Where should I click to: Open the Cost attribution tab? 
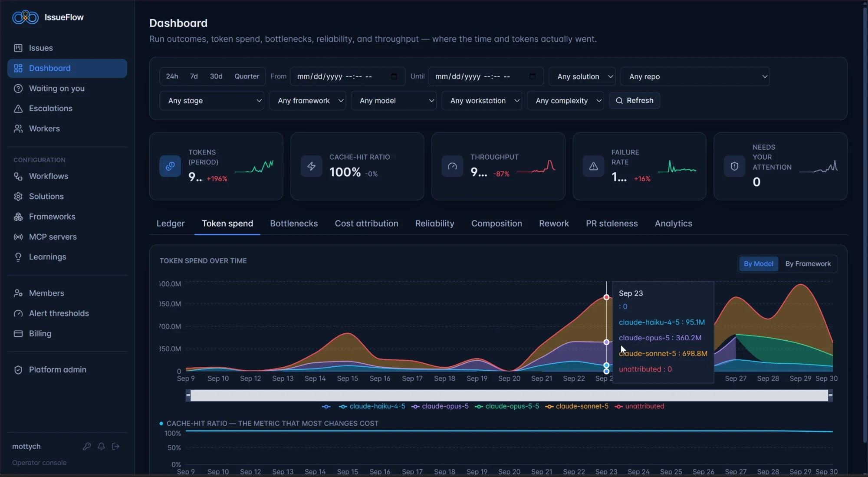click(366, 224)
